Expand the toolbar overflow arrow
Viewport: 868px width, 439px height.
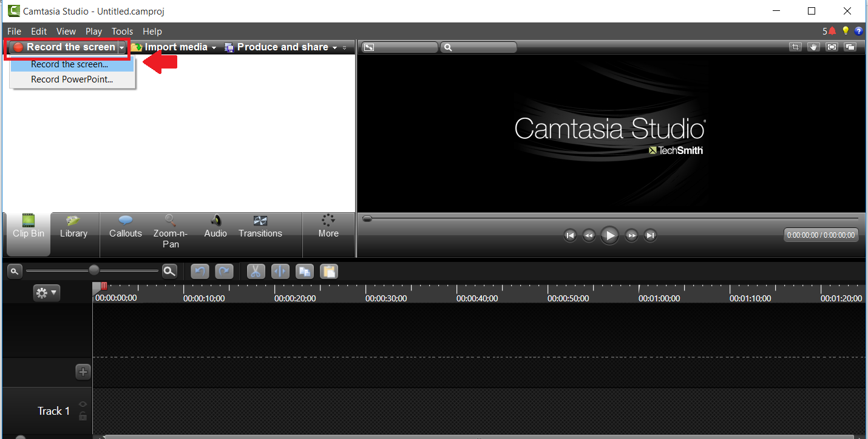pyautogui.click(x=345, y=47)
